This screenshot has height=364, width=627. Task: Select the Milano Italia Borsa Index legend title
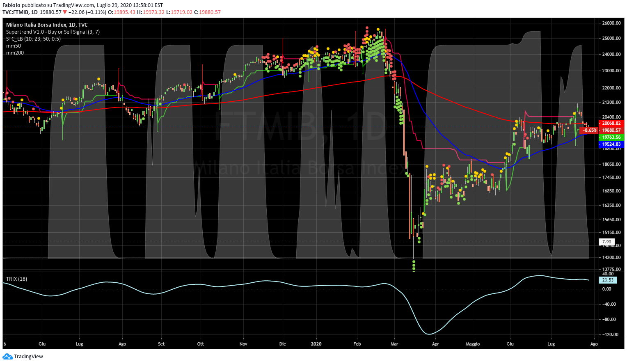47,25
